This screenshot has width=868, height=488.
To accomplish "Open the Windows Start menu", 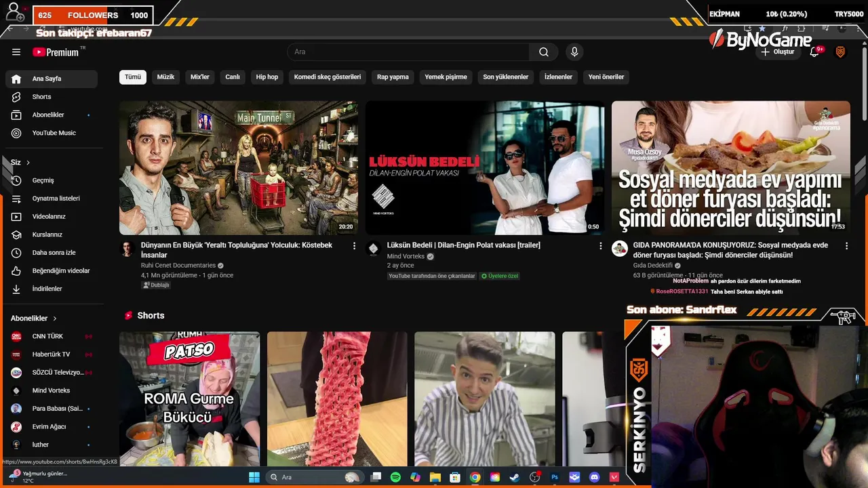I will tap(254, 477).
